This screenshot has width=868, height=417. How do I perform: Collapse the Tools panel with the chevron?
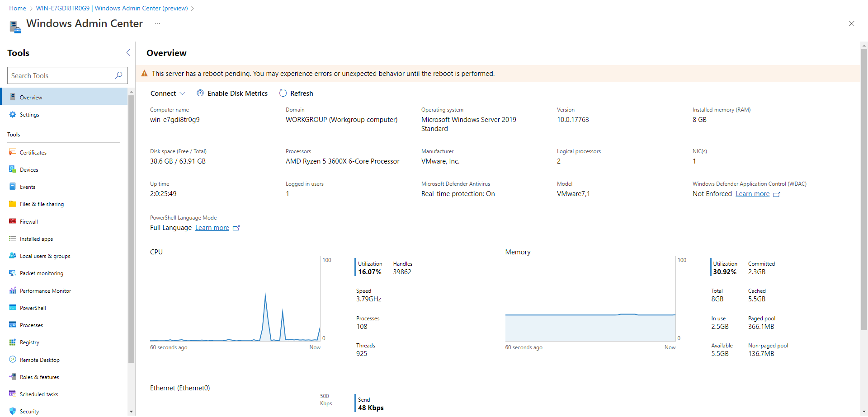coord(128,53)
